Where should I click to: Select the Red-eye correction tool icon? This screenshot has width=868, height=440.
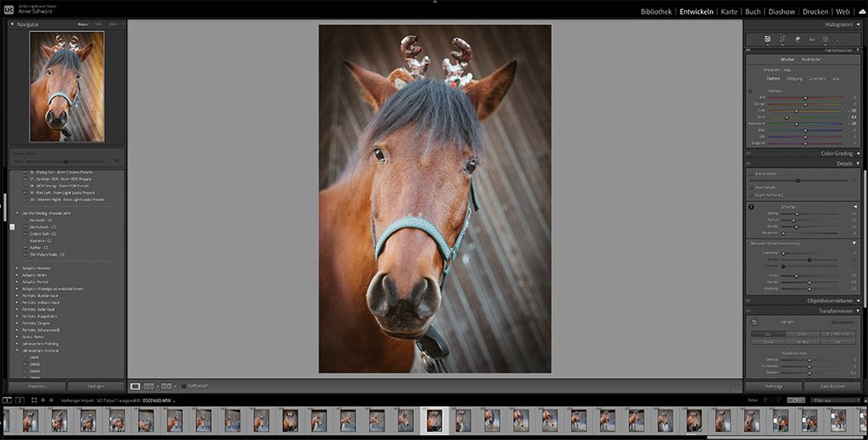[x=812, y=39]
